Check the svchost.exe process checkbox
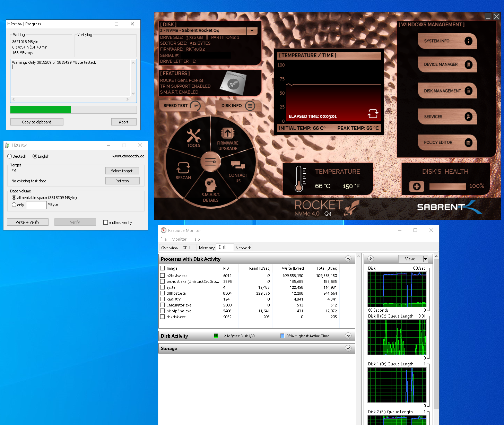Image resolution: width=504 pixels, height=425 pixels. pos(162,281)
